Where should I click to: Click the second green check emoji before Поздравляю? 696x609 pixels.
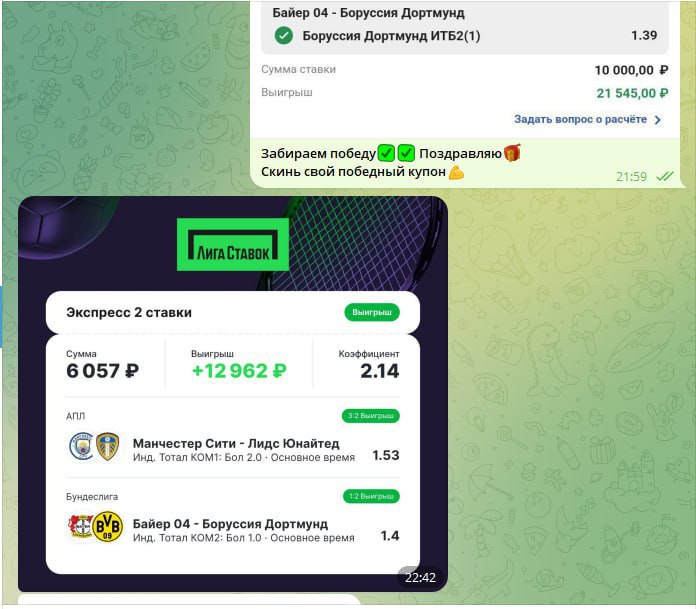(x=406, y=154)
